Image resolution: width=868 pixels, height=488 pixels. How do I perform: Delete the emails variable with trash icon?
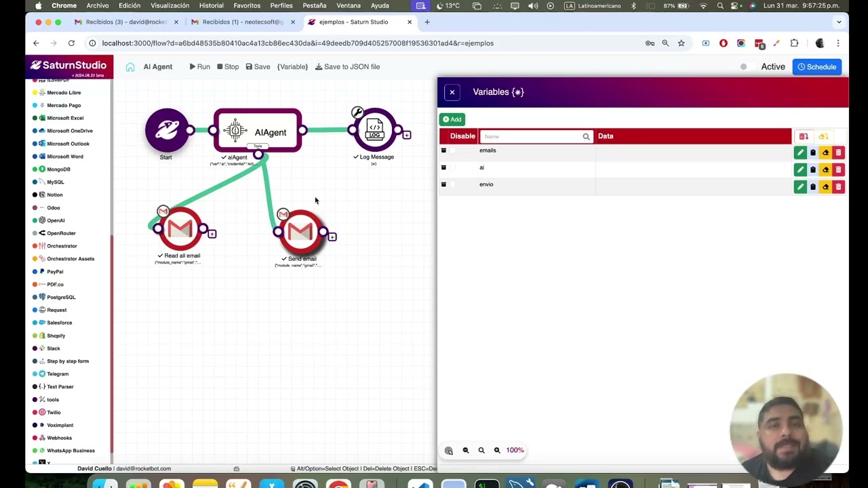click(x=838, y=152)
